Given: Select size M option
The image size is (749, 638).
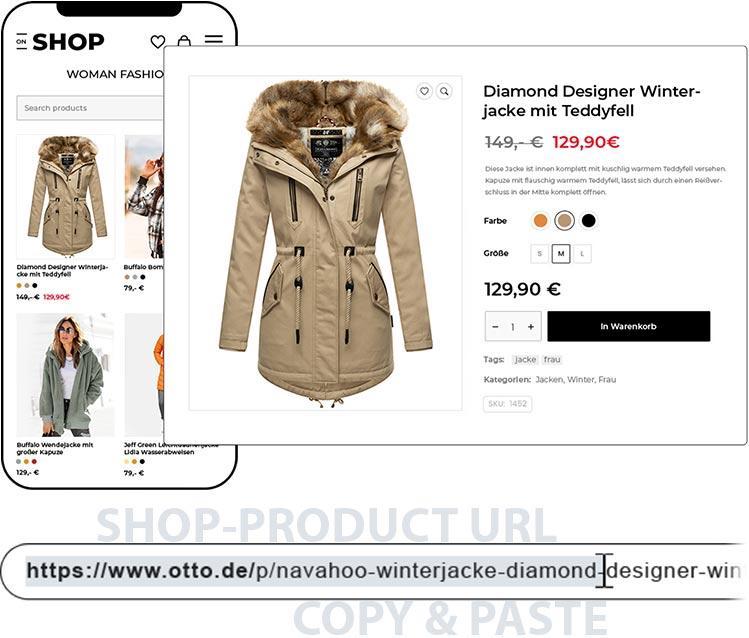Looking at the screenshot, I should tap(561, 254).
